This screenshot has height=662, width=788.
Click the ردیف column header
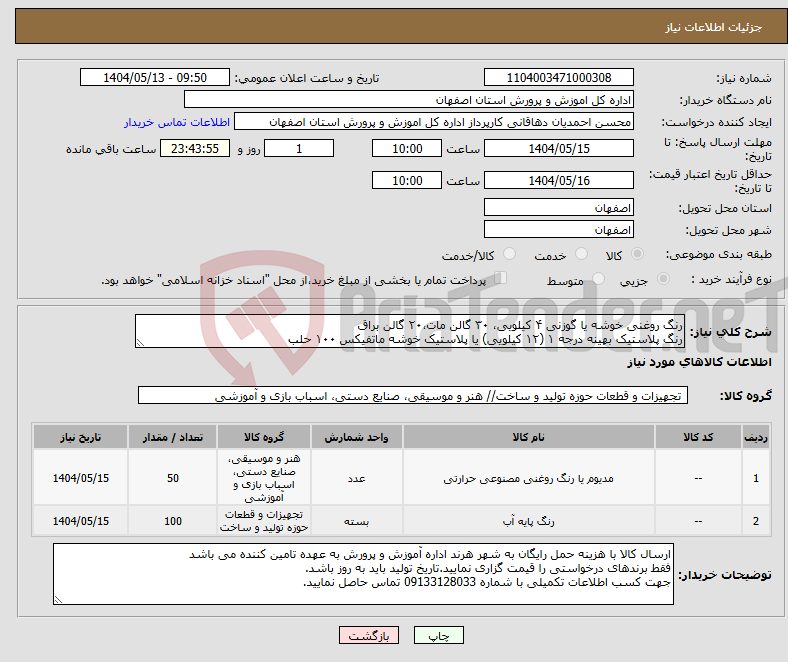pyautogui.click(x=756, y=437)
